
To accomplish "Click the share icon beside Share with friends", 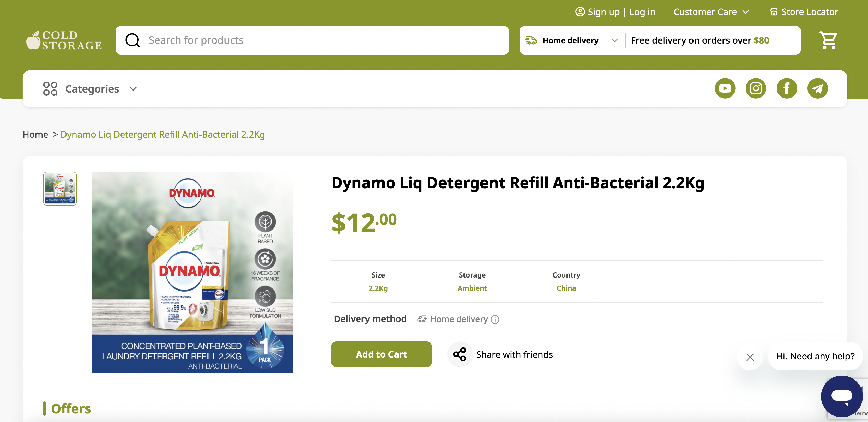I will tap(460, 355).
